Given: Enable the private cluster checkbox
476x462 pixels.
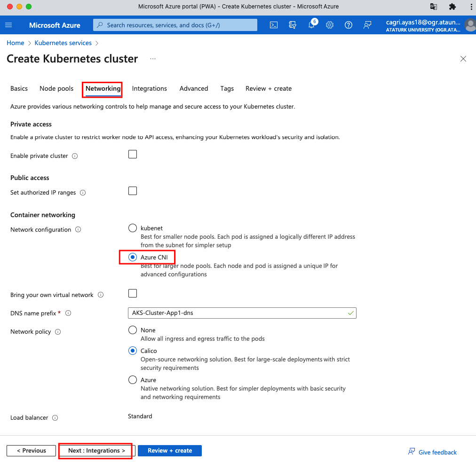Looking at the screenshot, I should tap(133, 154).
